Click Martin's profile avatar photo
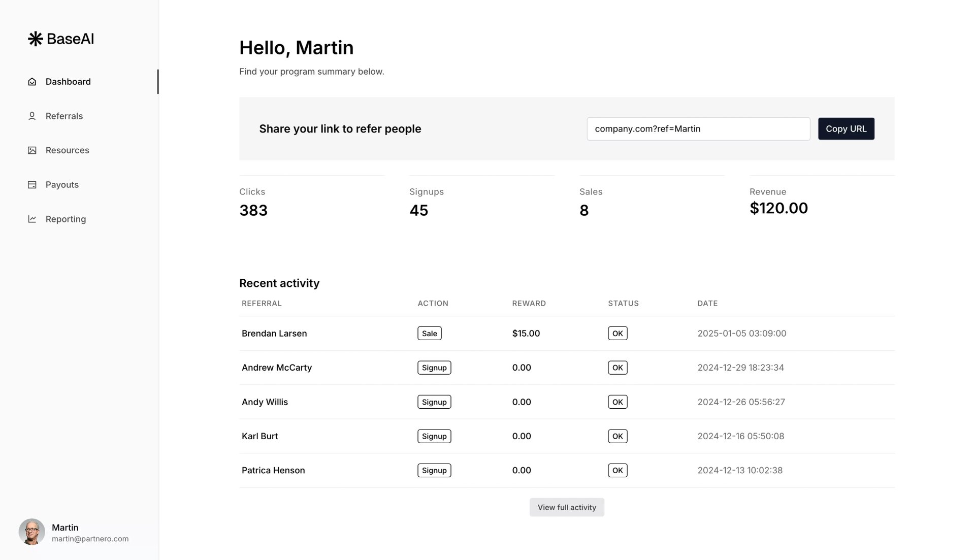 point(32,532)
